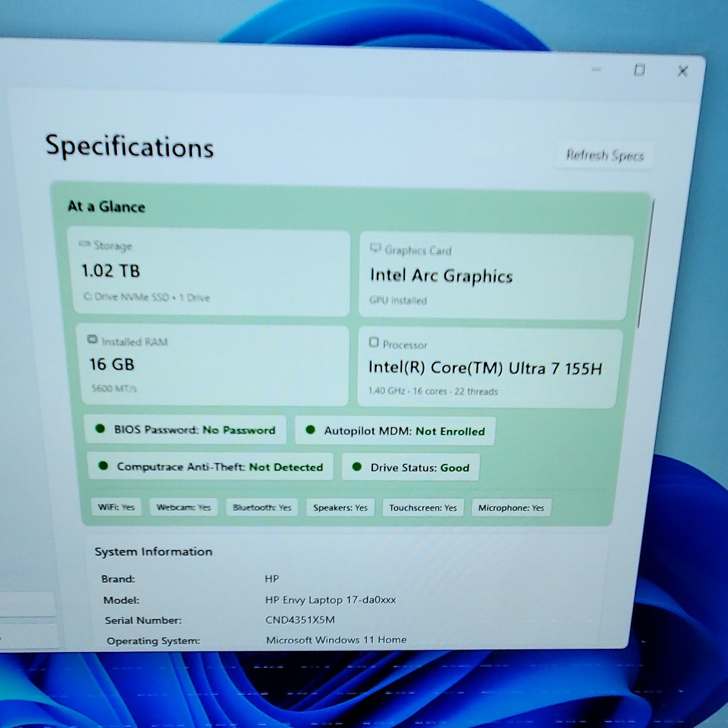Image resolution: width=728 pixels, height=728 pixels.
Task: Select the serial number CND4351X5M text
Action: tap(300, 620)
